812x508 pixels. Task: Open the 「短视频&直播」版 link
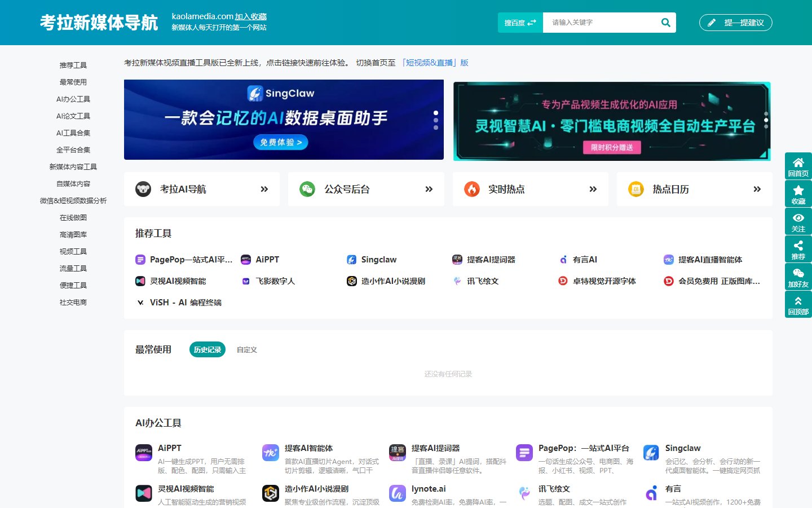click(x=434, y=63)
